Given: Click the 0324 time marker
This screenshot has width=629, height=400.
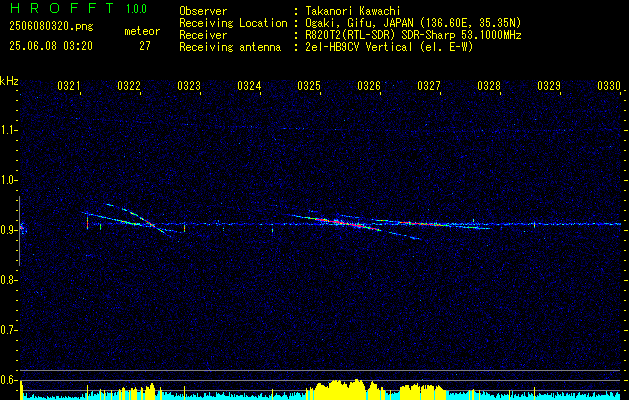Looking at the screenshot, I should pos(249,86).
